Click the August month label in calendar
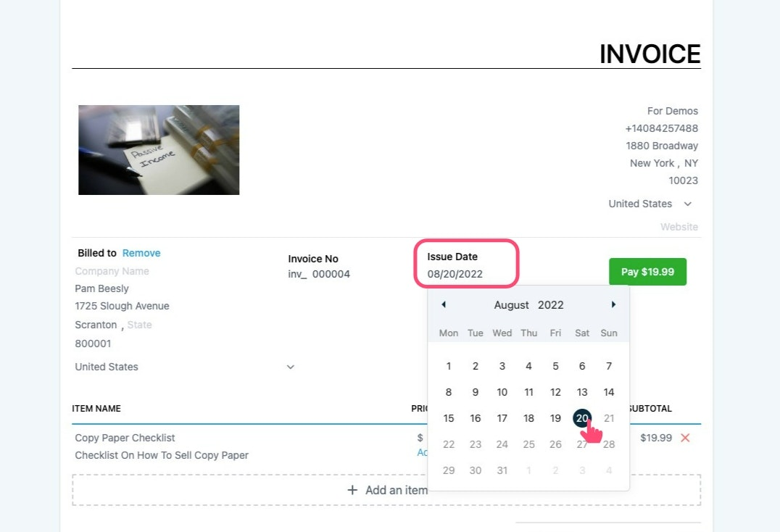 511,305
